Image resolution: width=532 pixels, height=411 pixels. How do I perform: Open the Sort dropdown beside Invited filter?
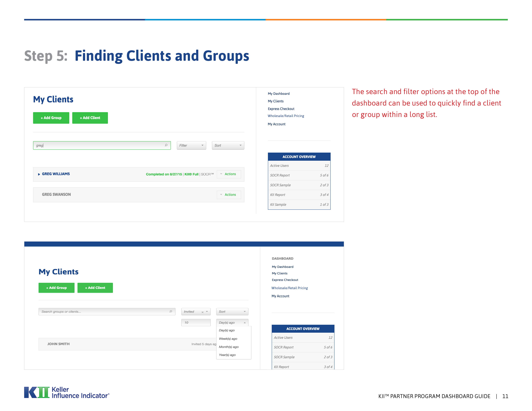pos(232,312)
